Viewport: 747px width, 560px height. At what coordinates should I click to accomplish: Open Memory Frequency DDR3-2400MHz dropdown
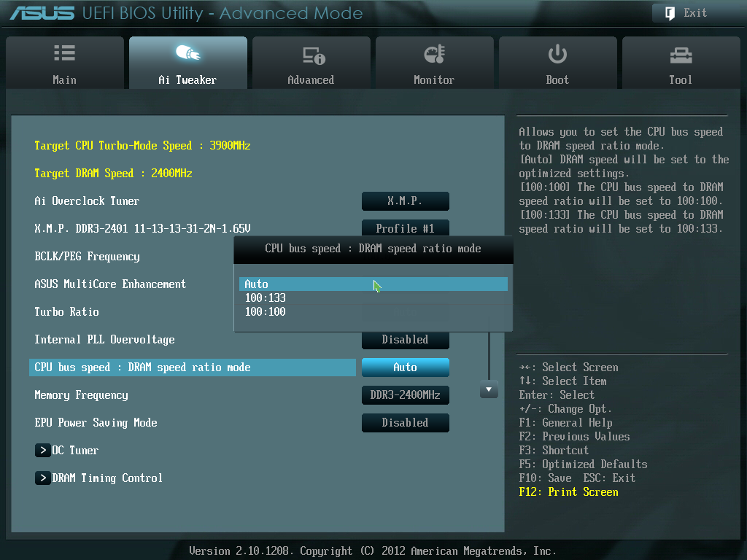406,394
